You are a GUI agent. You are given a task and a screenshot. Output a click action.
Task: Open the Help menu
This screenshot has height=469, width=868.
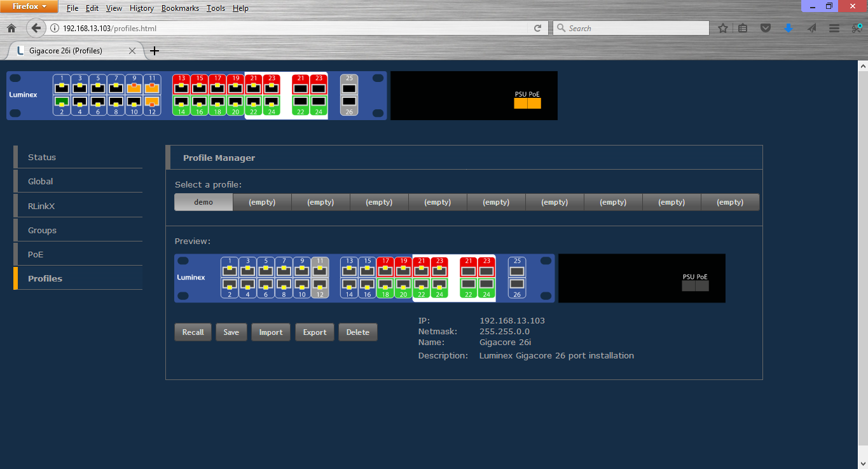240,8
